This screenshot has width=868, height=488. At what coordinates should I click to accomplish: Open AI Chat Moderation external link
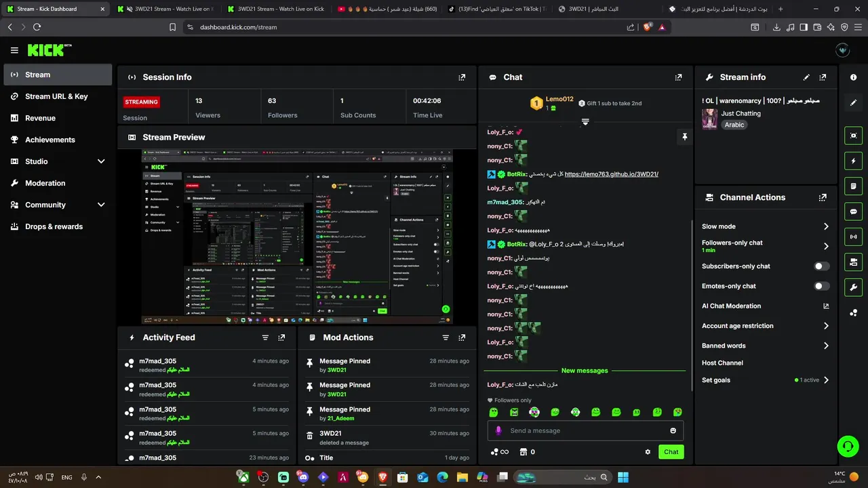[826, 306]
